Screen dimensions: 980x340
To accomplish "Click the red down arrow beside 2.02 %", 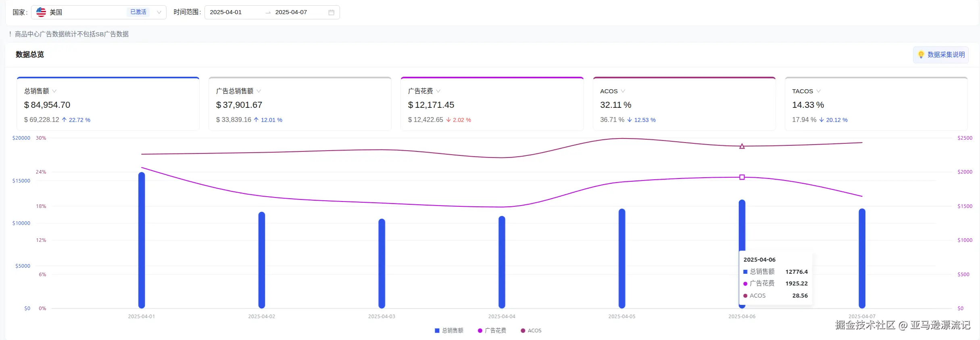I will click(448, 120).
